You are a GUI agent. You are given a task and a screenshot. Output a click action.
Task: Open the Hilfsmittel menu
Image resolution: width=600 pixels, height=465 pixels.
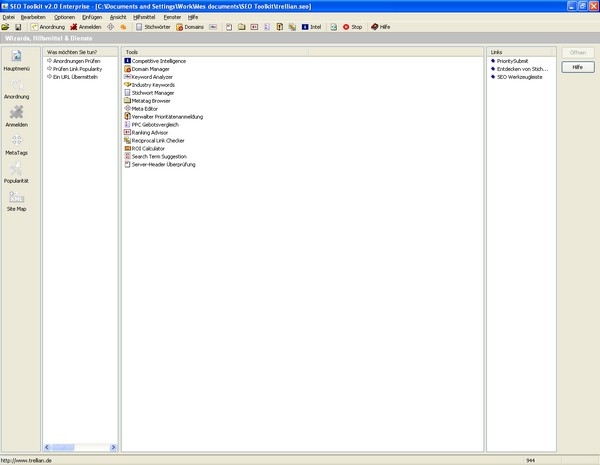pyautogui.click(x=144, y=17)
